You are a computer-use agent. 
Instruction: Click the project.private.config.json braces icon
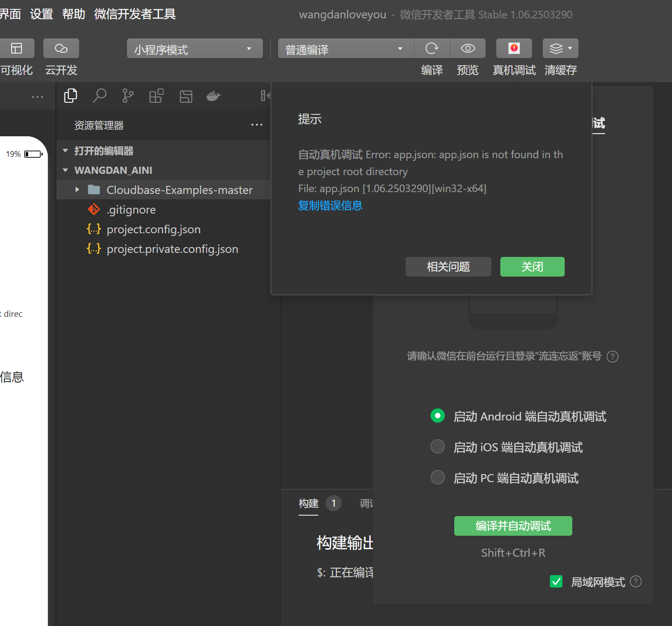coord(94,248)
